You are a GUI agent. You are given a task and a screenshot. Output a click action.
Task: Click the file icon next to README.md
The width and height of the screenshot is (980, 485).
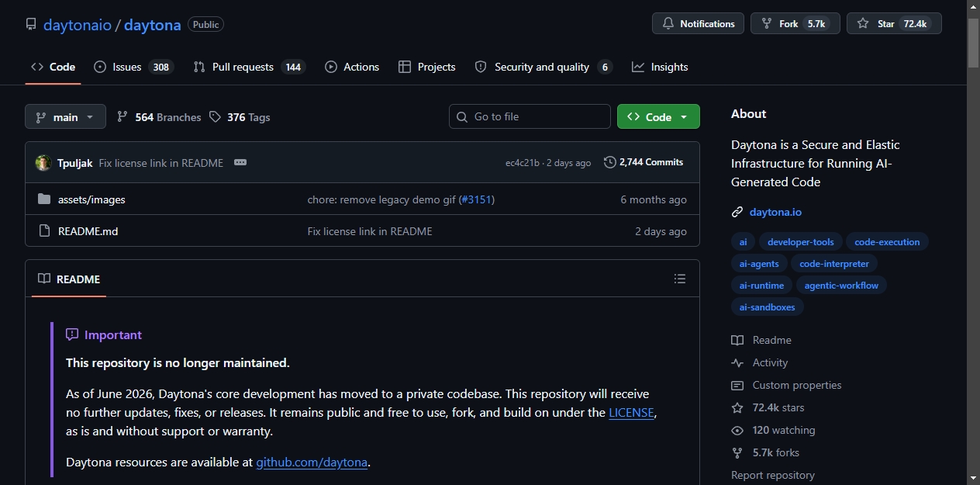[44, 231]
